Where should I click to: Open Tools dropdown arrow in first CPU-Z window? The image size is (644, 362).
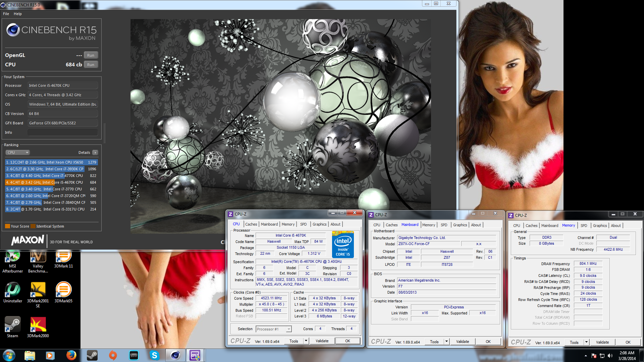[x=306, y=341]
